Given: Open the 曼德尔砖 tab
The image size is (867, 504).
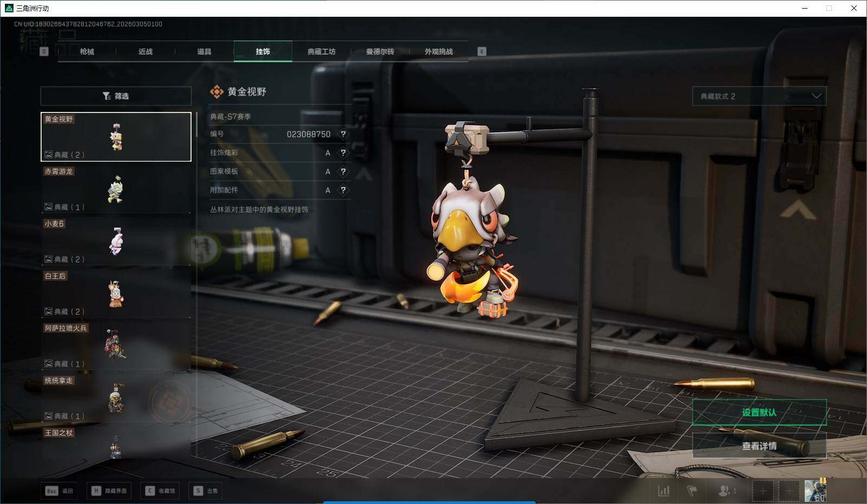Looking at the screenshot, I should 380,51.
